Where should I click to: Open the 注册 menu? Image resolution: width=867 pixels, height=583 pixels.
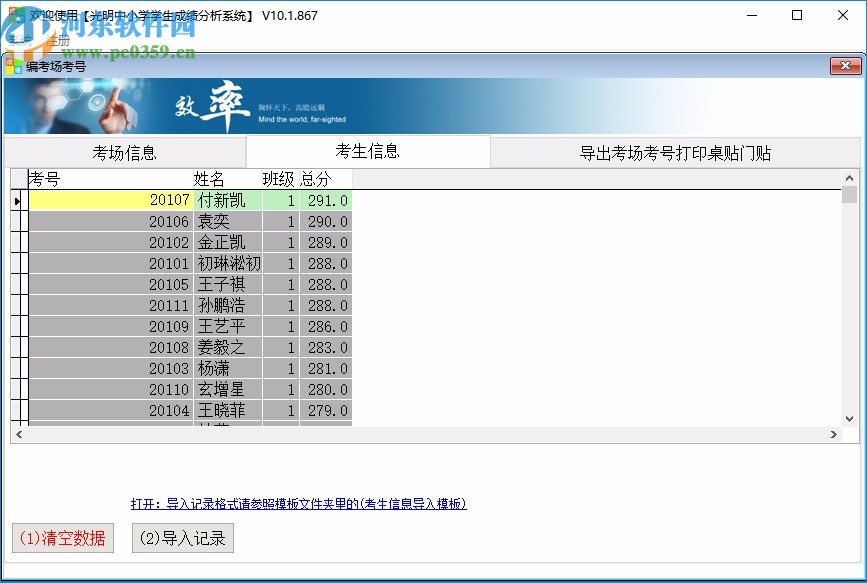pos(56,42)
